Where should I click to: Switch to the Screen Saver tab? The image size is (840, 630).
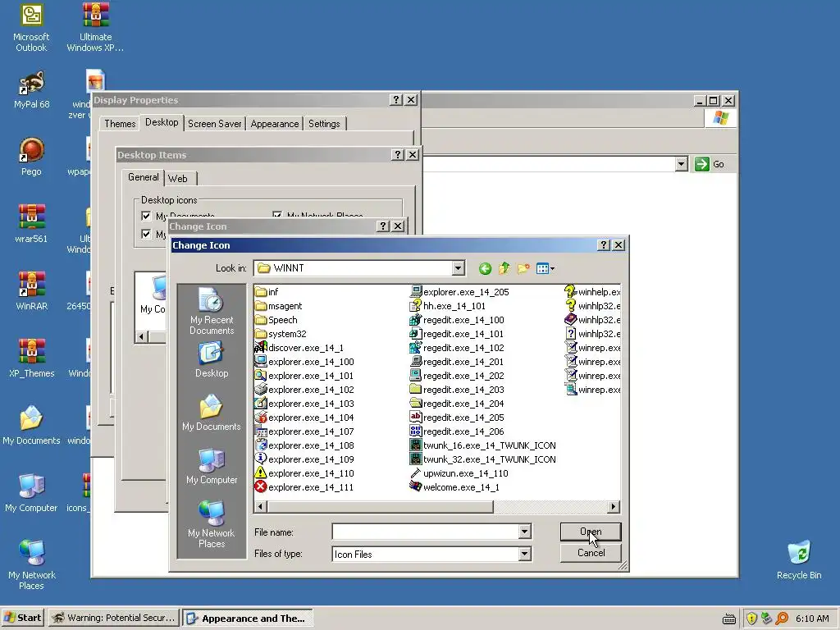(x=215, y=124)
